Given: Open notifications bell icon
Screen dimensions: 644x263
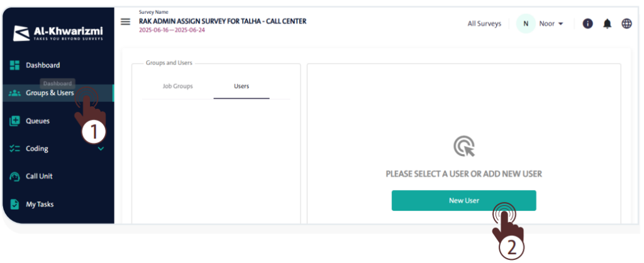Looking at the screenshot, I should click(x=608, y=23).
